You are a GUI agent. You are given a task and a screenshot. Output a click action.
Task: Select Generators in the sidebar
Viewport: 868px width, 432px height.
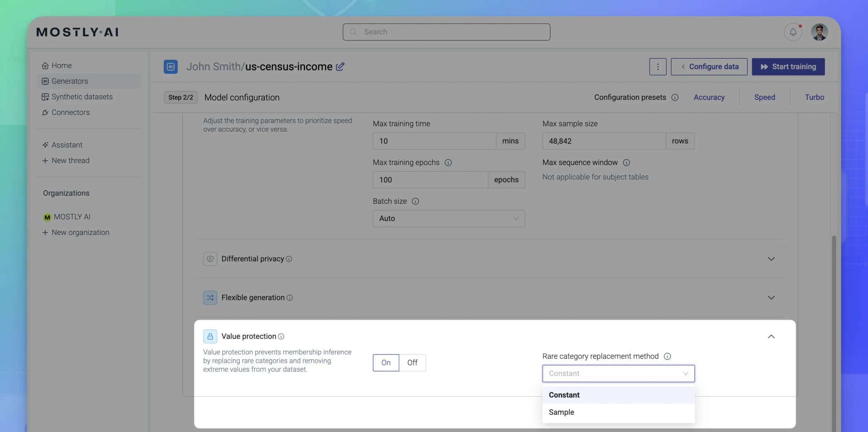[69, 81]
